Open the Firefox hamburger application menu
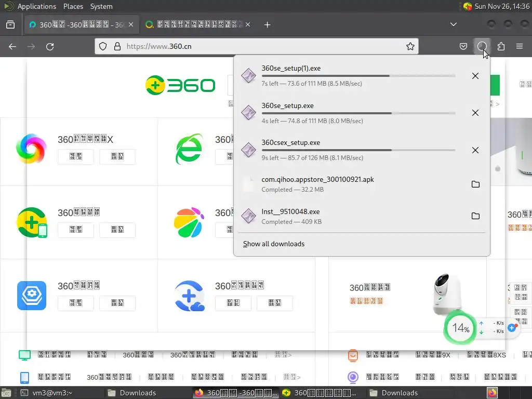Image resolution: width=532 pixels, height=399 pixels. click(x=520, y=46)
